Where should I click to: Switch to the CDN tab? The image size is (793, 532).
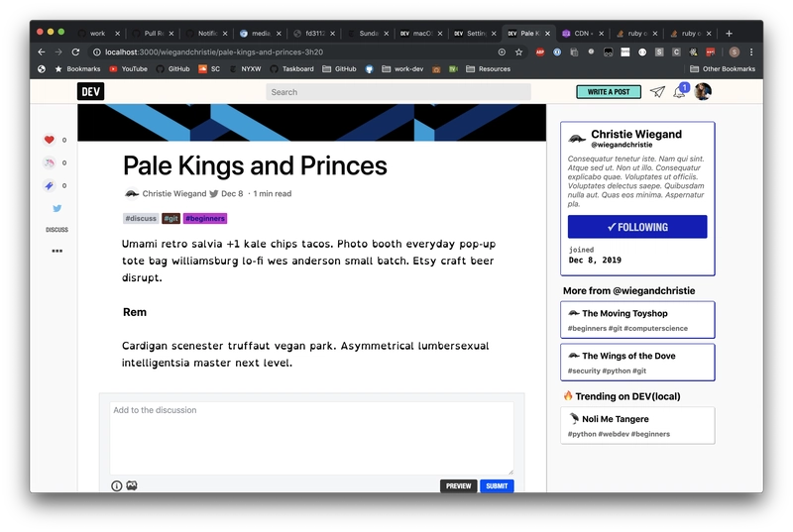582,34
